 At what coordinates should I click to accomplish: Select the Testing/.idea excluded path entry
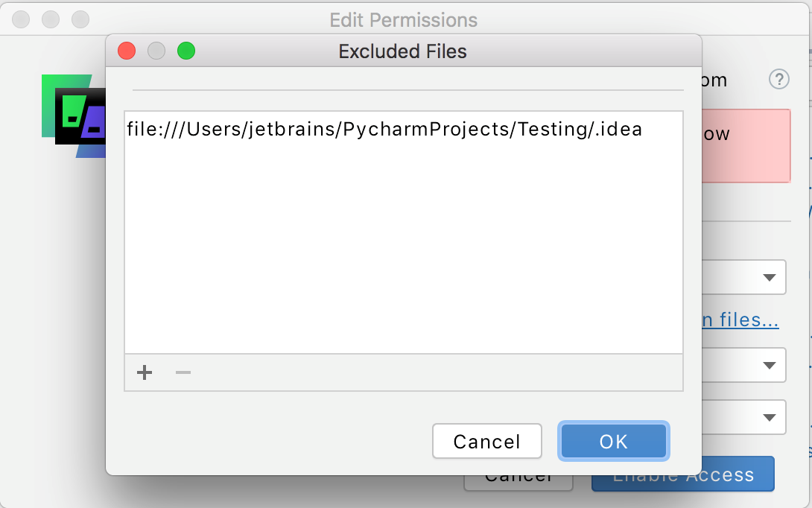pos(384,129)
